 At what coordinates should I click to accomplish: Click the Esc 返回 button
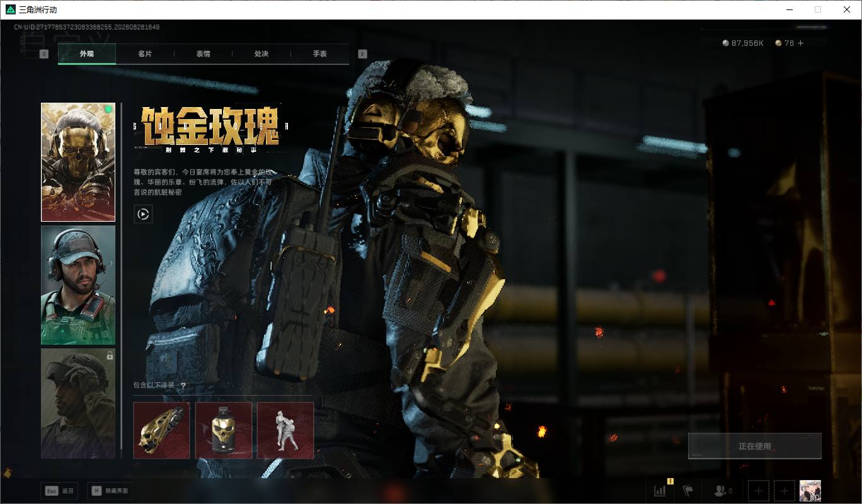59,491
